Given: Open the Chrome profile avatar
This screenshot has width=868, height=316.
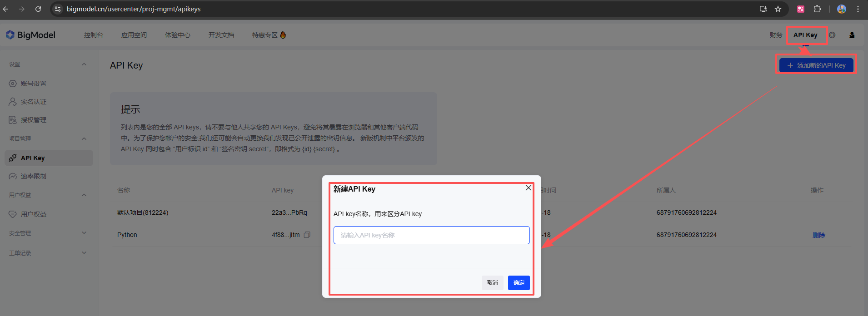Looking at the screenshot, I should click(x=842, y=9).
